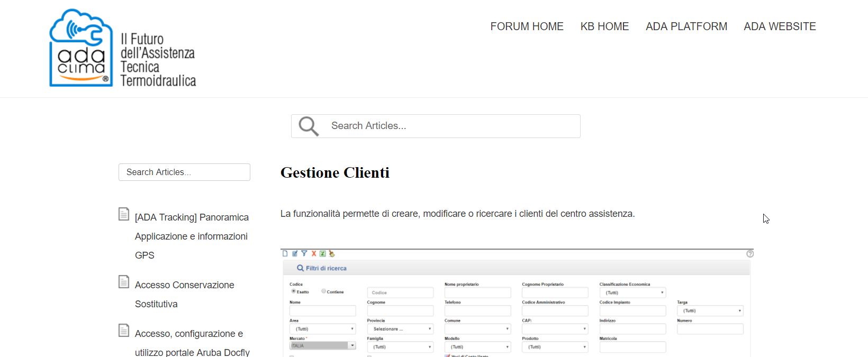Image resolution: width=868 pixels, height=357 pixels.
Task: Open the Modello dropdown
Action: tap(478, 347)
